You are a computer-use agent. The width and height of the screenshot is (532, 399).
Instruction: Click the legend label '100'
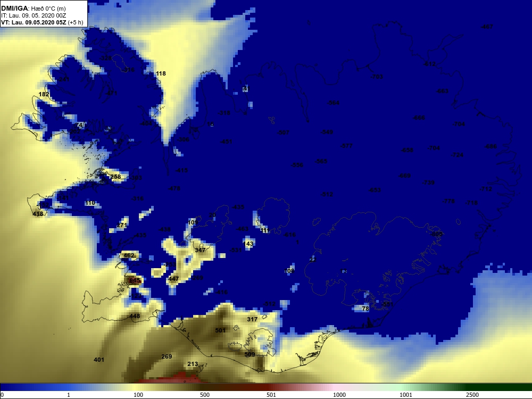[x=138, y=395]
